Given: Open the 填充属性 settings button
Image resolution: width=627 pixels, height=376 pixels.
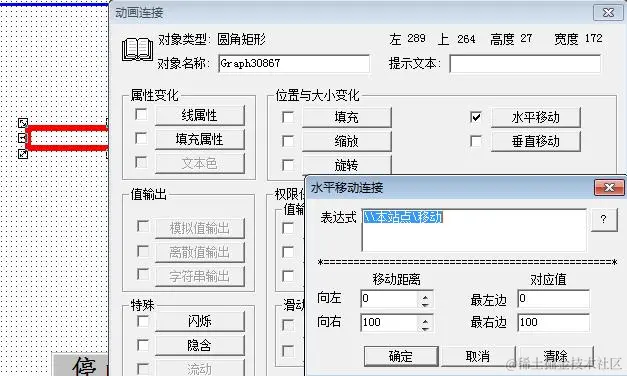Looking at the screenshot, I should click(200, 139).
